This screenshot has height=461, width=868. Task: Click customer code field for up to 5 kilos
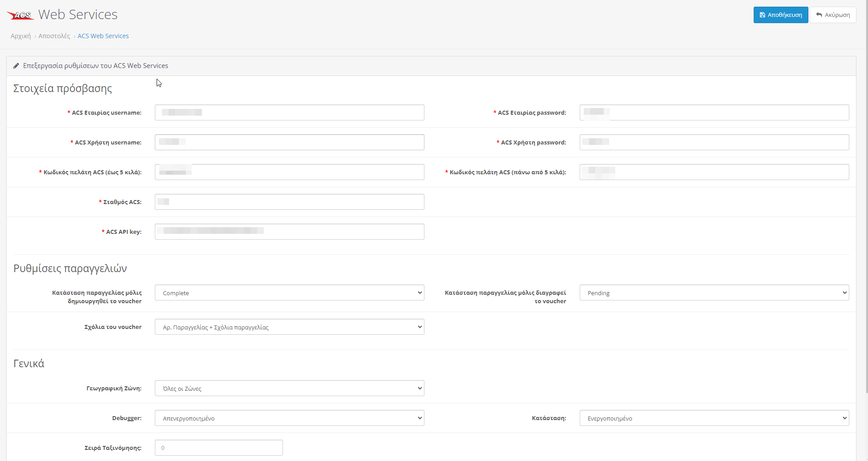coord(290,172)
